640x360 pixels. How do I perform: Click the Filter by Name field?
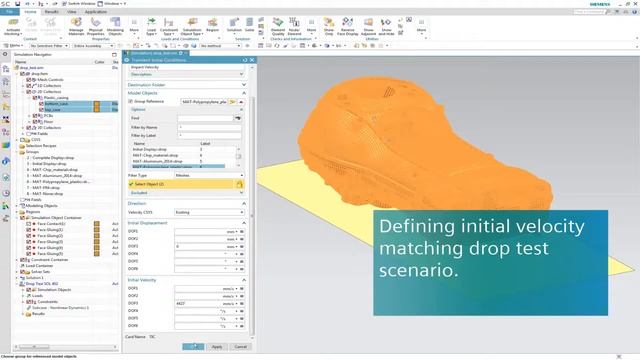click(209, 127)
